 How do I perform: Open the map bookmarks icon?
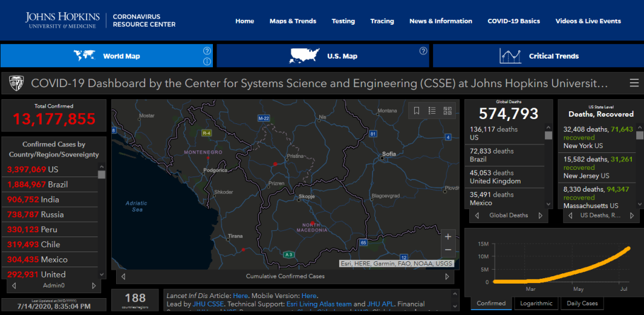[417, 111]
